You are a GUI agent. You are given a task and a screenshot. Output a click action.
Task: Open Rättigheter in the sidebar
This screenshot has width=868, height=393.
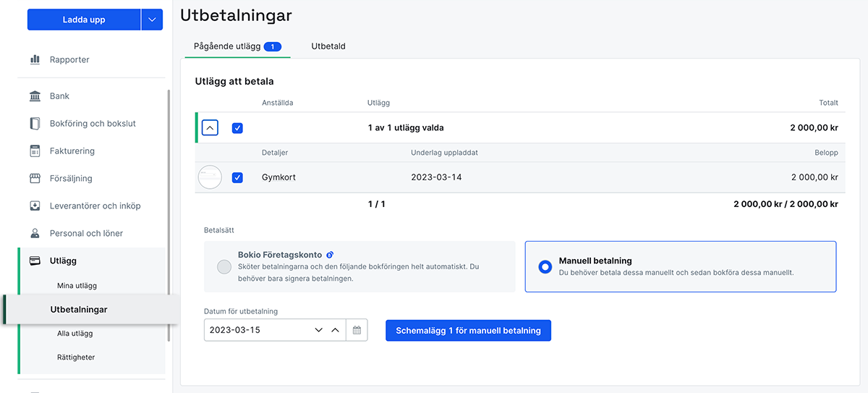tap(76, 358)
